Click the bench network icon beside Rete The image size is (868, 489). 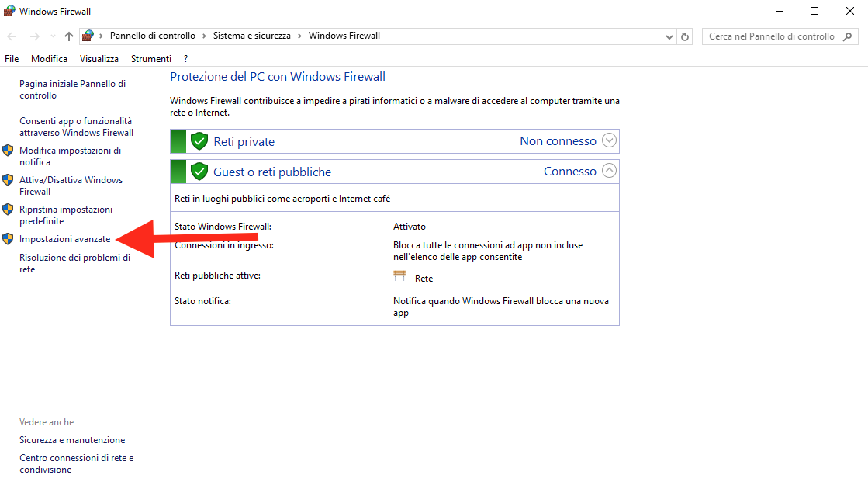399,276
